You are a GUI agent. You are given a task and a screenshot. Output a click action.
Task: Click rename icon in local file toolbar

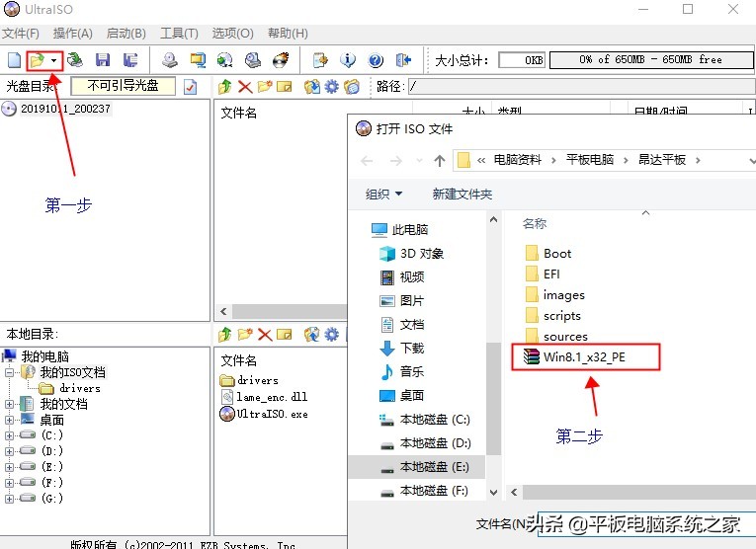point(285,334)
